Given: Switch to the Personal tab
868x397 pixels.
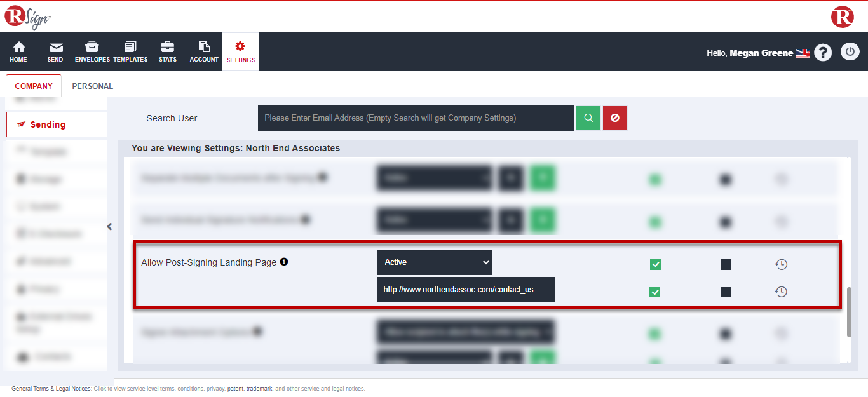Looking at the screenshot, I should (92, 86).
